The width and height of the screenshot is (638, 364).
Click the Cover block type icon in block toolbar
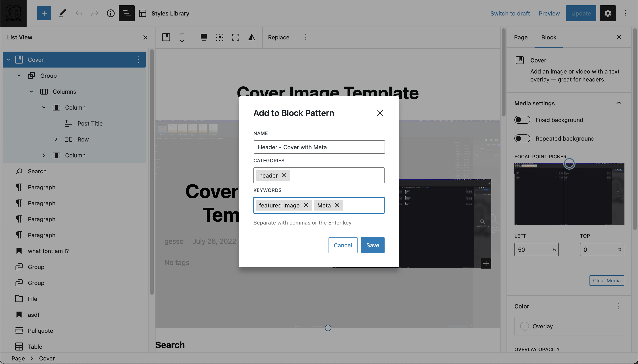(166, 37)
